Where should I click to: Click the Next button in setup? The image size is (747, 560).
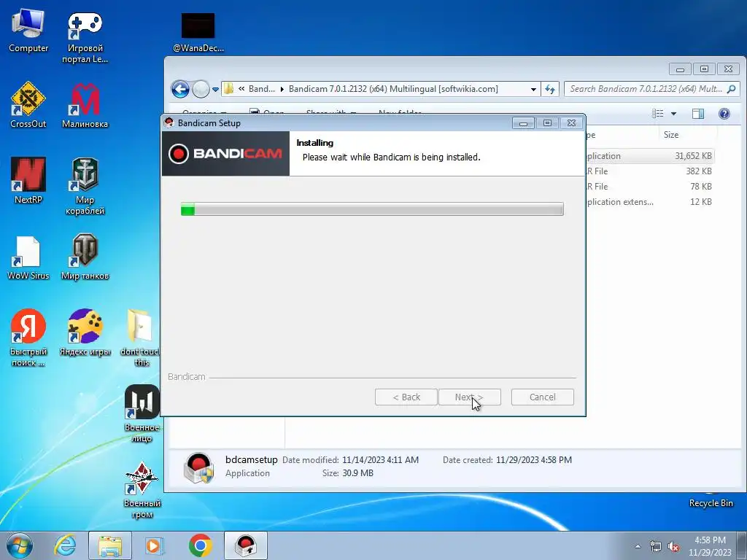click(x=469, y=397)
